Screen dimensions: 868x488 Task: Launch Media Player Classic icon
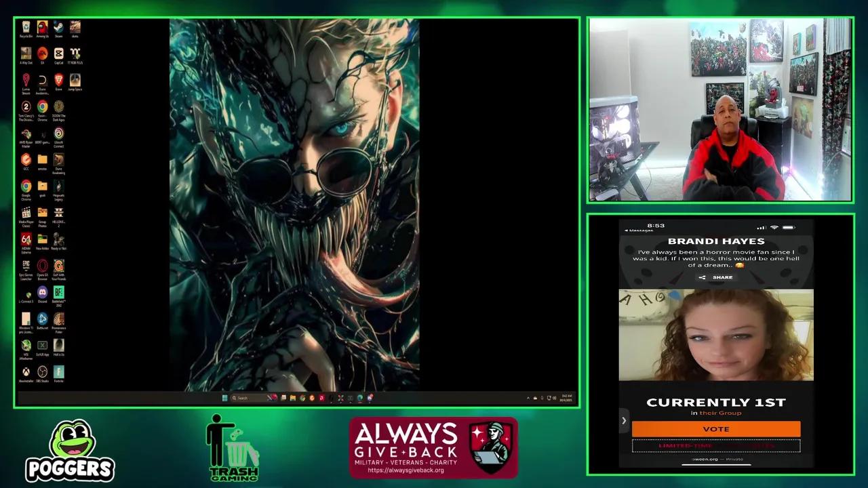(26, 216)
